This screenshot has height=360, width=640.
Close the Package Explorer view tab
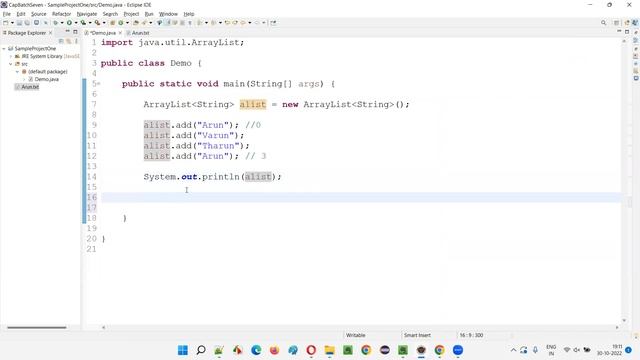[50, 33]
